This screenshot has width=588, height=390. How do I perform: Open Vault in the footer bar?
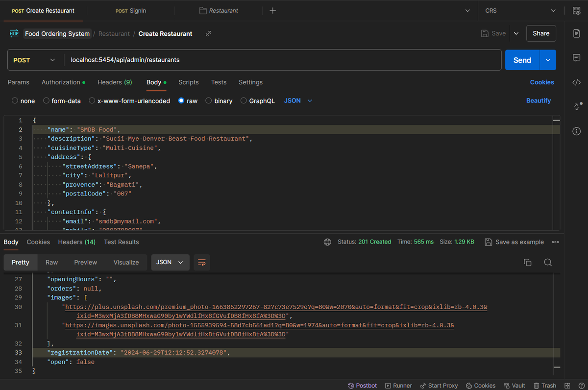[x=514, y=386]
